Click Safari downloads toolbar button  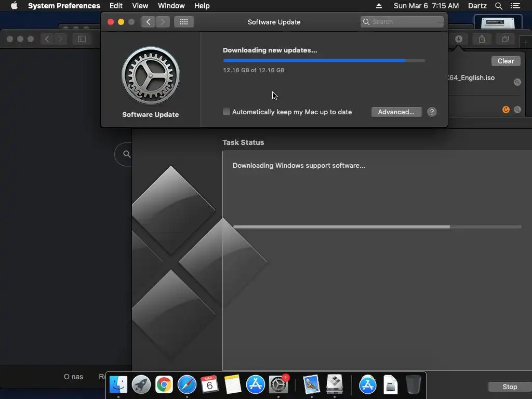458,39
